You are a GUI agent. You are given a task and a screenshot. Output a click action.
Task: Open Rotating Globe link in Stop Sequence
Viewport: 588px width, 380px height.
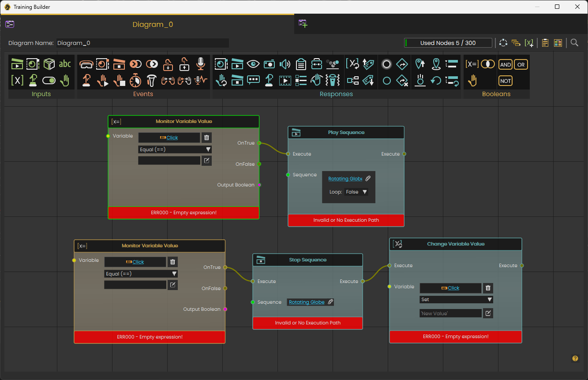(x=307, y=302)
